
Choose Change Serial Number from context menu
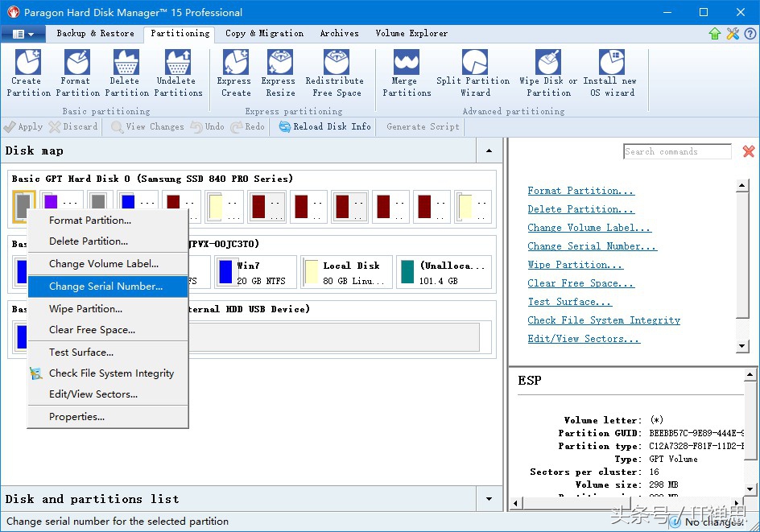coord(105,287)
